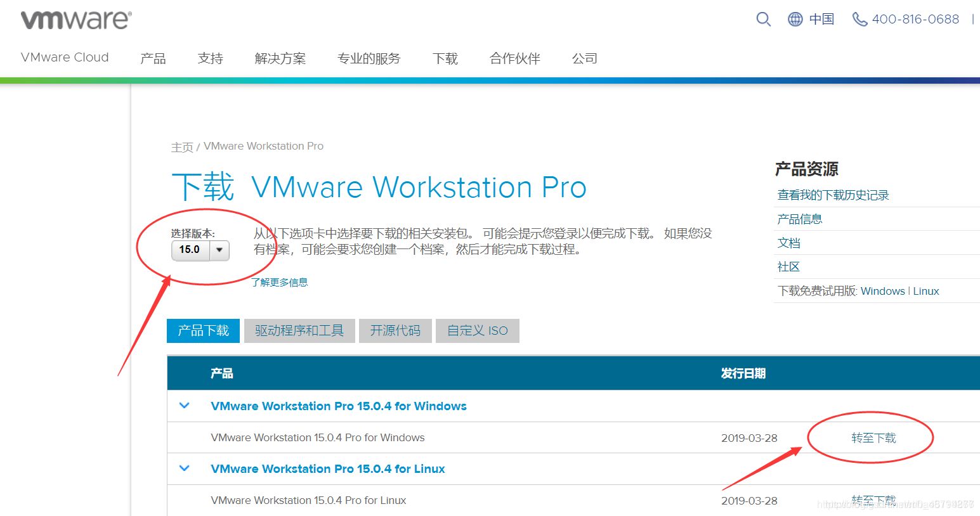Click 转至下载 for the Windows version
Image resolution: width=980 pixels, height=516 pixels.
click(873, 438)
